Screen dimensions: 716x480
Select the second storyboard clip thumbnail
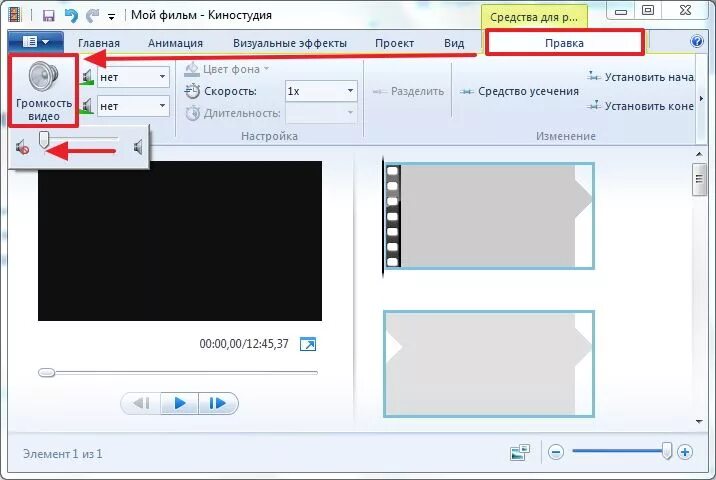tap(489, 364)
